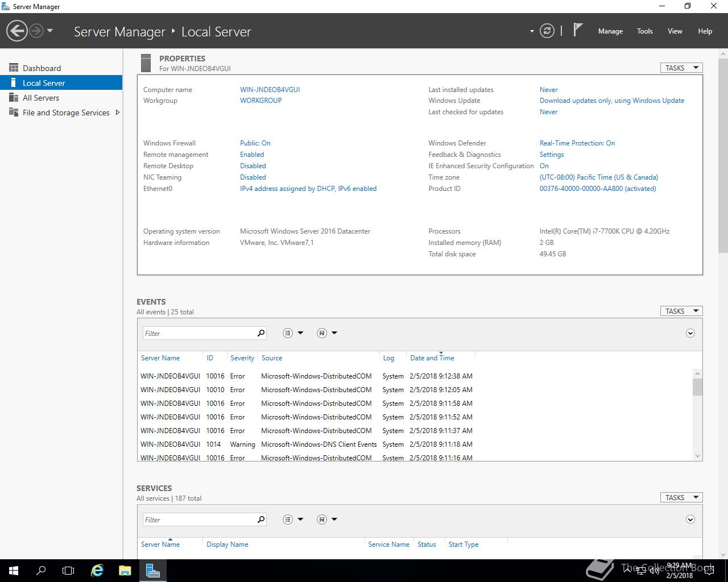Open the navigation history dropdown arrow
This screenshot has height=582, width=728.
pos(50,31)
